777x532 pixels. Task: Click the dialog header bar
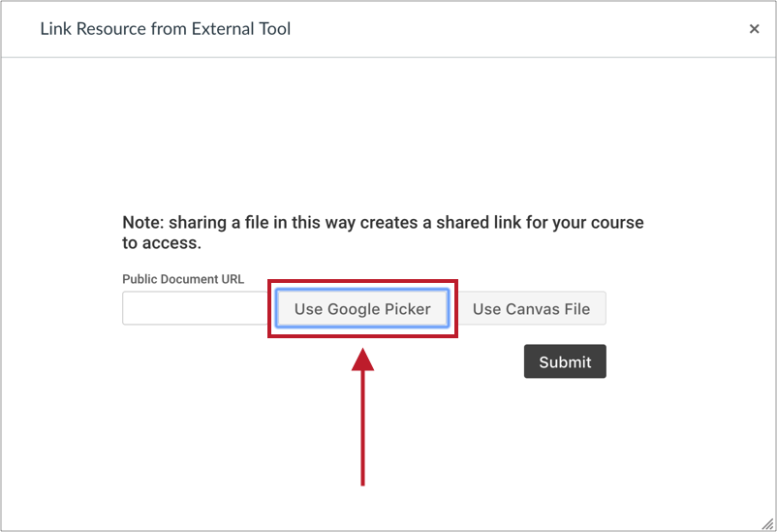pos(388,29)
